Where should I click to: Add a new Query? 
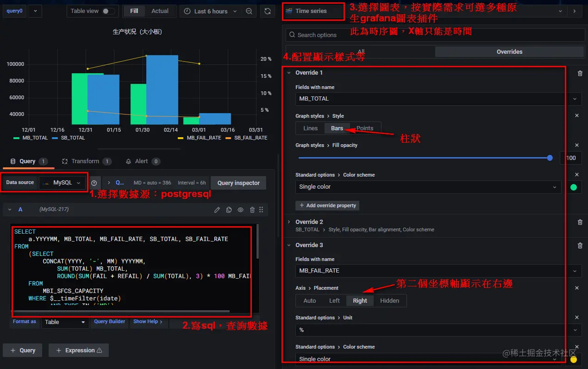pos(22,350)
